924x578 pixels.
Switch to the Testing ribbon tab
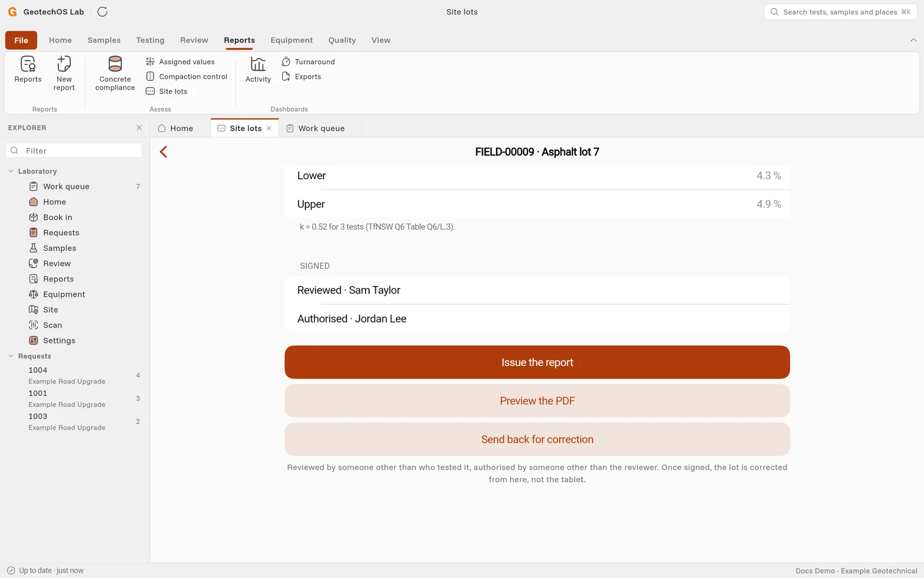coord(150,40)
